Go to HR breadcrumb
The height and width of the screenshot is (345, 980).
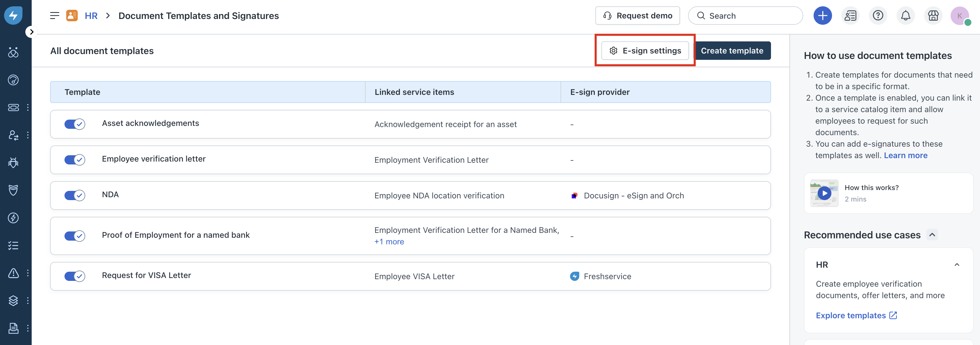tap(91, 16)
